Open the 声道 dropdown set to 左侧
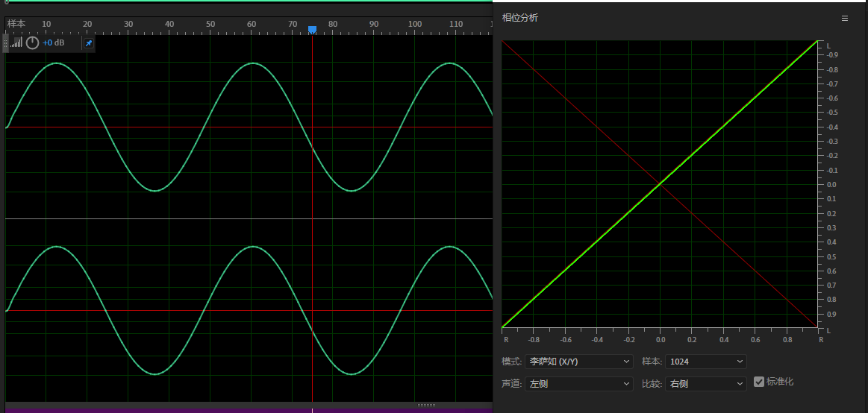 pos(578,384)
